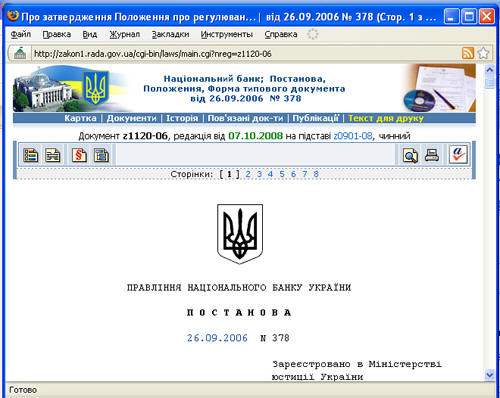Viewport: 500px width, 398px height.
Task: Go to page 2 of the document
Action: coord(248,174)
